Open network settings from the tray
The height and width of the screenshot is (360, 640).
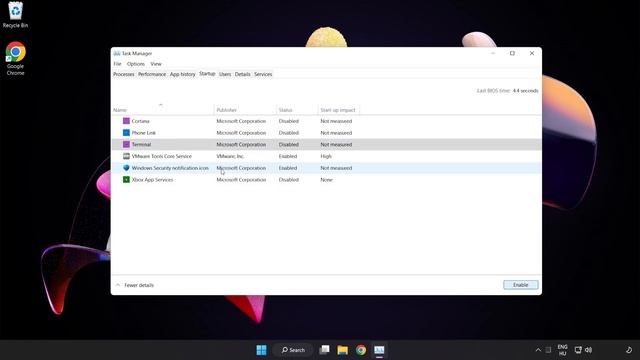(x=578, y=350)
